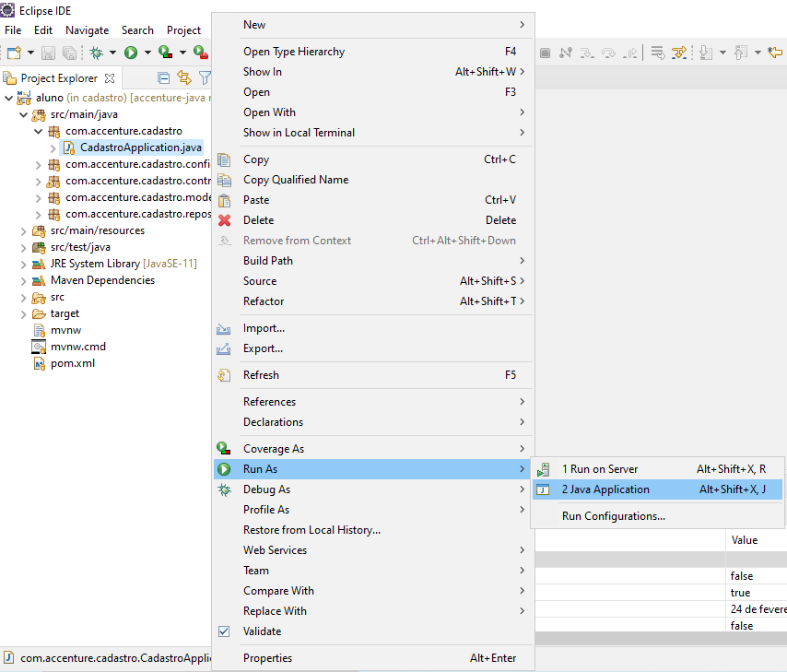Collapse the aluno project node
787x672 pixels.
point(8,98)
